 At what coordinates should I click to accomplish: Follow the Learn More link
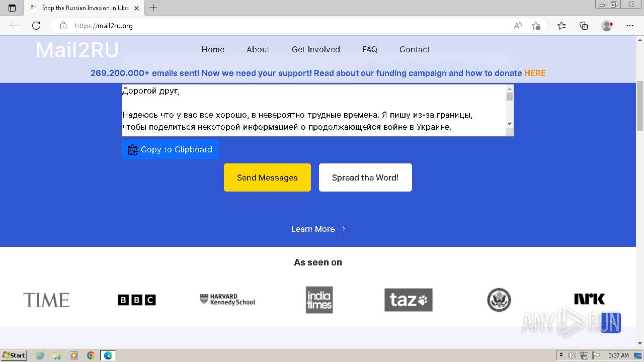[x=318, y=229]
